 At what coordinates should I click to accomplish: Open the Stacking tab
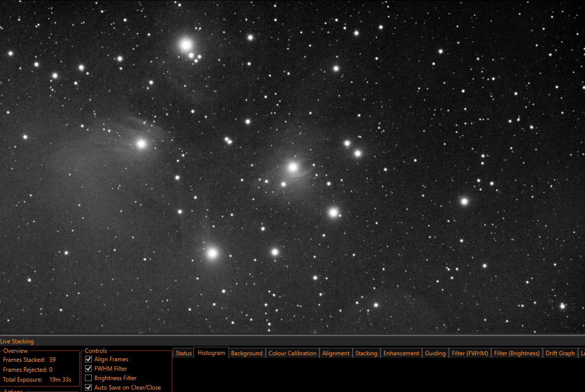(x=366, y=353)
